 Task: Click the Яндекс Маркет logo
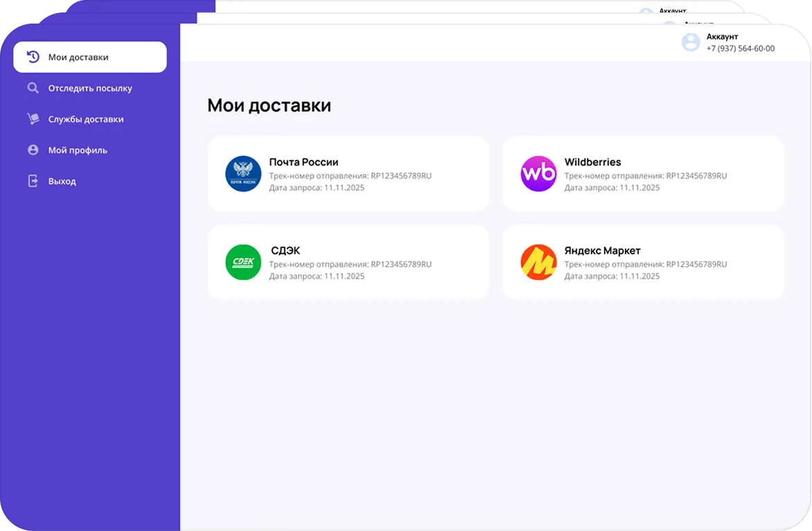click(538, 262)
